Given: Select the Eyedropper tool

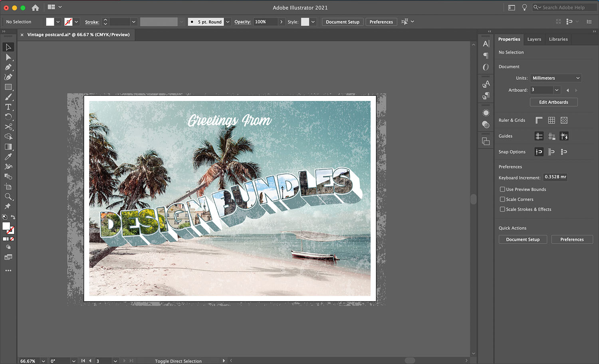Looking at the screenshot, I should [8, 157].
